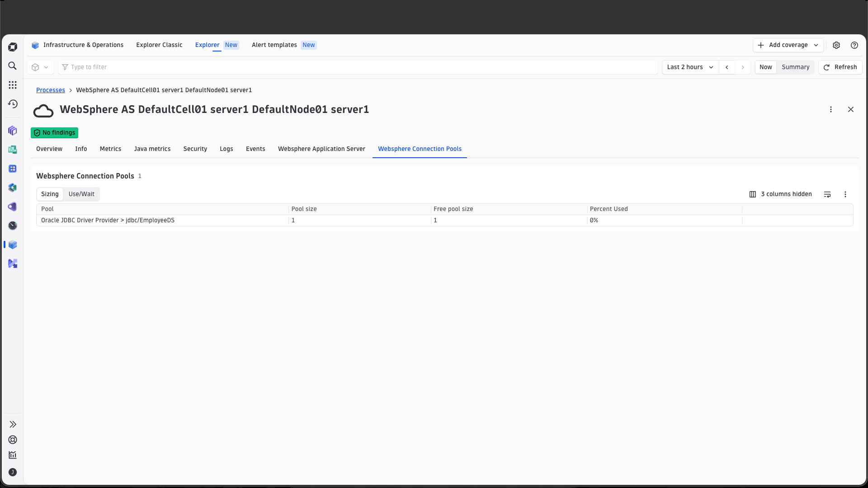Open the Dynatrace logo home icon
The height and width of the screenshot is (488, 868).
(x=13, y=47)
